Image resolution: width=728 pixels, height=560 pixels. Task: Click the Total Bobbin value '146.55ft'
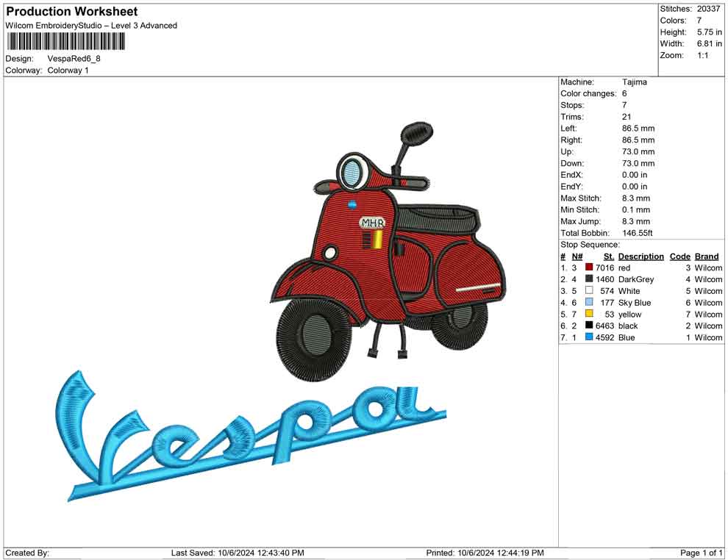pyautogui.click(x=638, y=233)
